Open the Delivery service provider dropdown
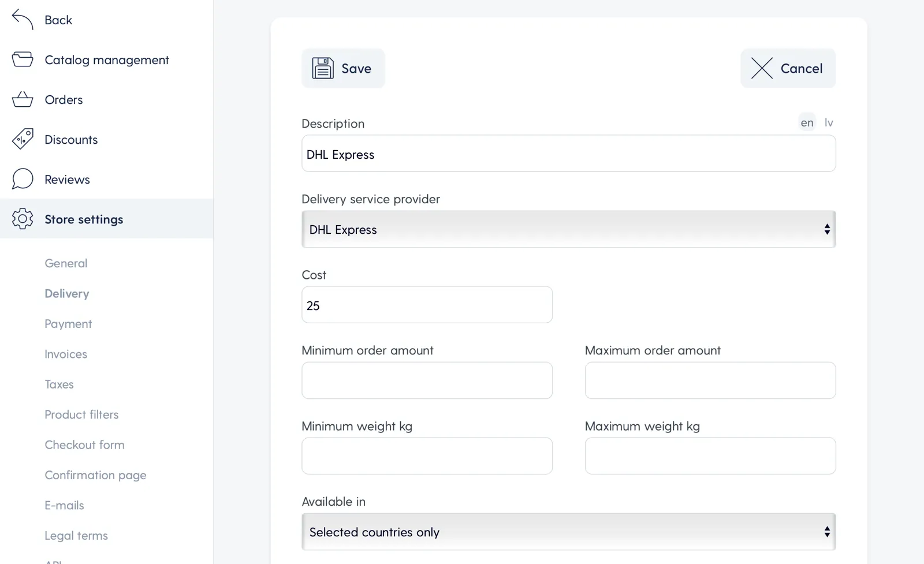 569,229
